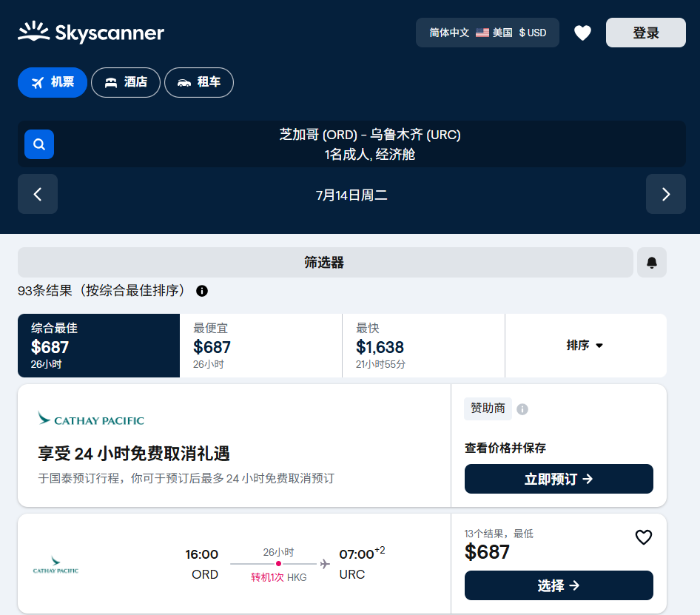
Task: Click the Skyscanner logo
Action: coord(91,33)
